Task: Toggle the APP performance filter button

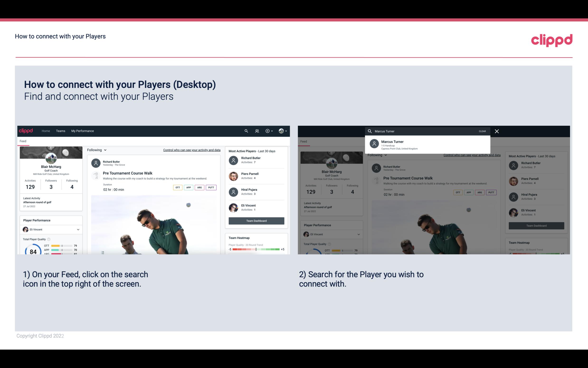Action: (x=188, y=187)
